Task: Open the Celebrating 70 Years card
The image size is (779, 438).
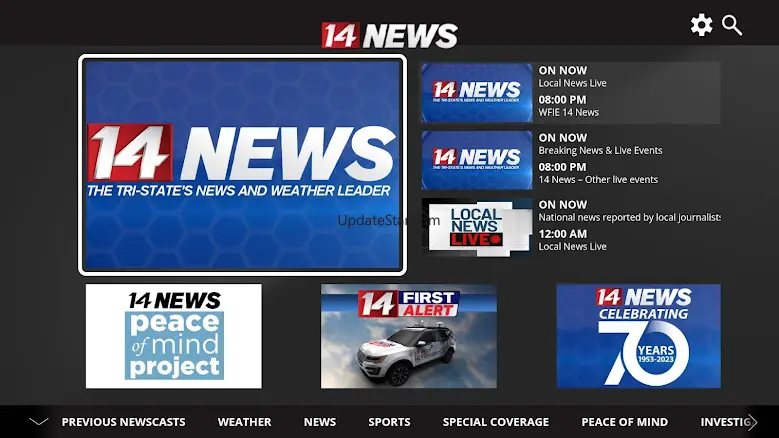Action: (638, 336)
